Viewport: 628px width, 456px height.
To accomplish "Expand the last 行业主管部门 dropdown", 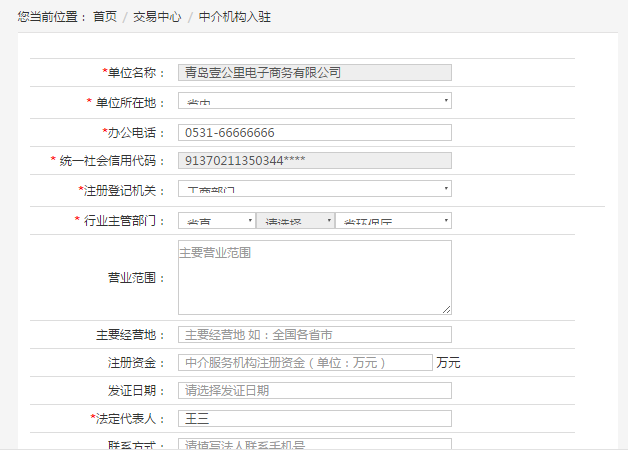I will [393, 221].
